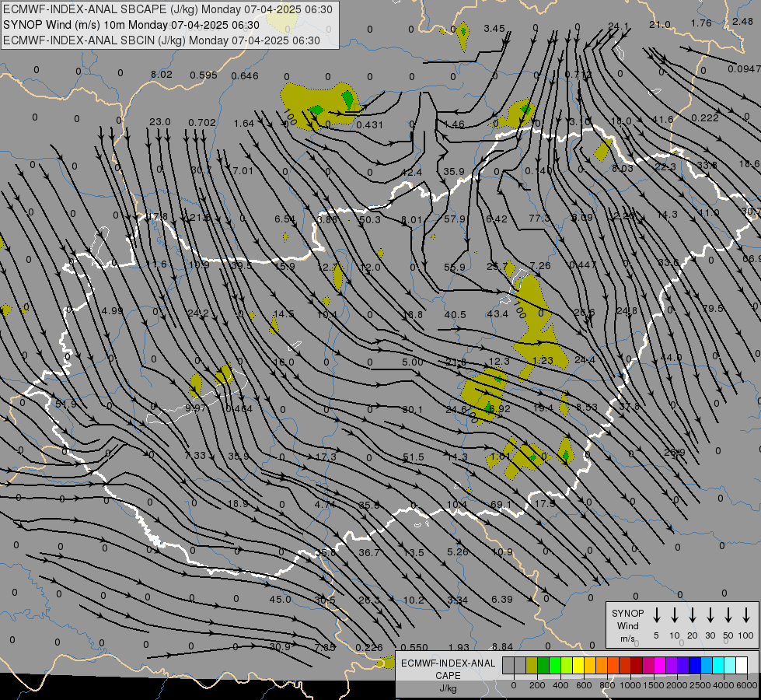Click the 79.5 value on the map
Image resolution: width=761 pixels, height=700 pixels.
[713, 309]
